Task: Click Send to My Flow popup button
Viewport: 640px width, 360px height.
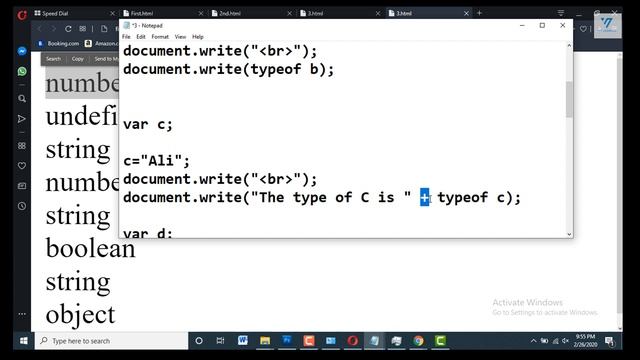Action: tap(106, 59)
